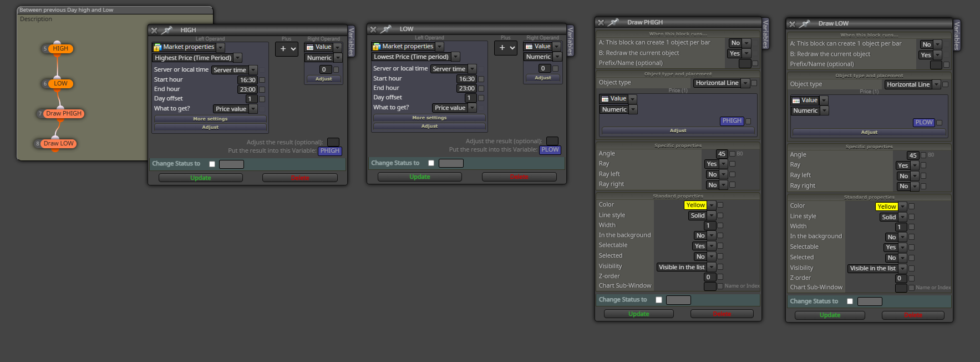The height and width of the screenshot is (362, 980).
Task: Open Variables tab on Draw LOW panel
Action: tap(957, 35)
